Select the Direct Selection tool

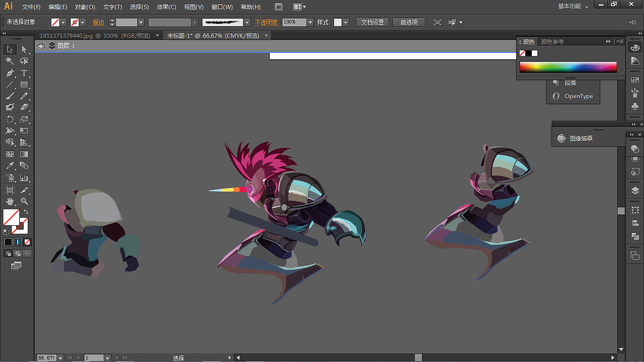pyautogui.click(x=24, y=49)
